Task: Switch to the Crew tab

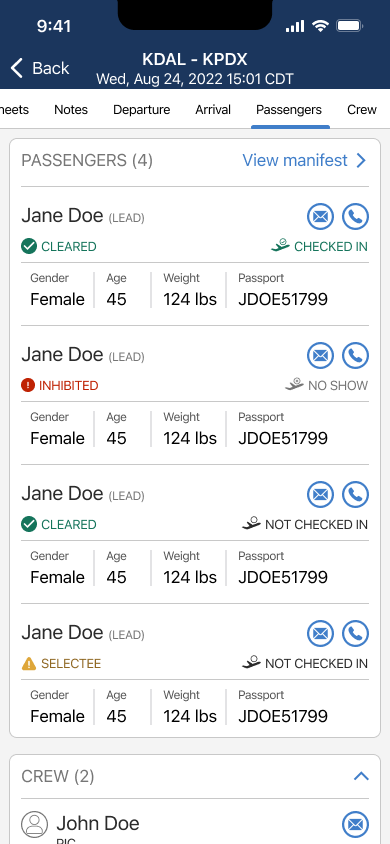Action: [361, 110]
